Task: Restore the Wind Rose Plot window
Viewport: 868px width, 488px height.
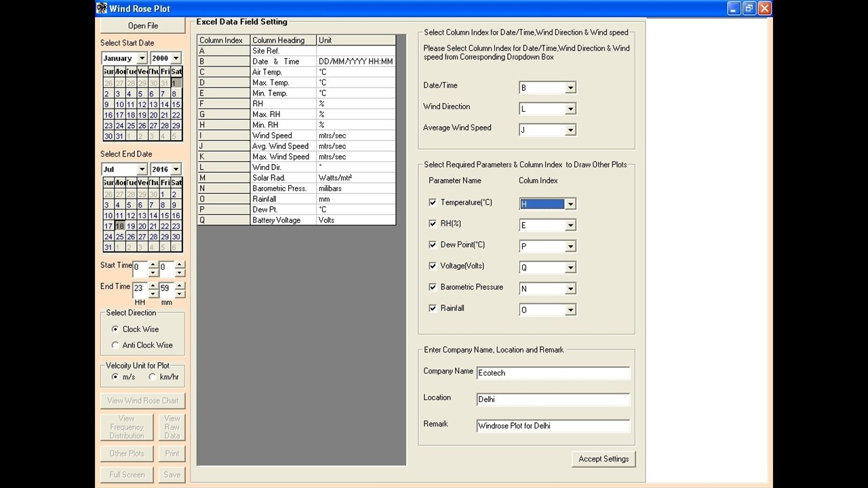Action: pyautogui.click(x=749, y=8)
